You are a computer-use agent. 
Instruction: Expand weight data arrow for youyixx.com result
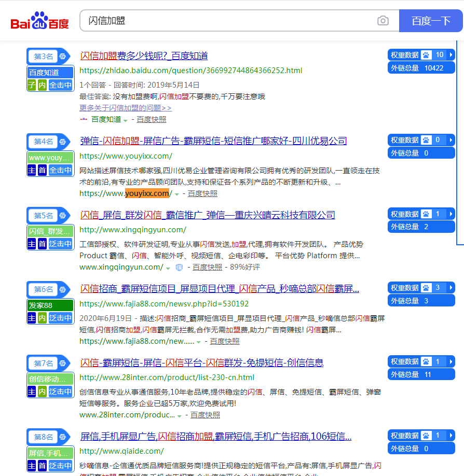[451, 140]
